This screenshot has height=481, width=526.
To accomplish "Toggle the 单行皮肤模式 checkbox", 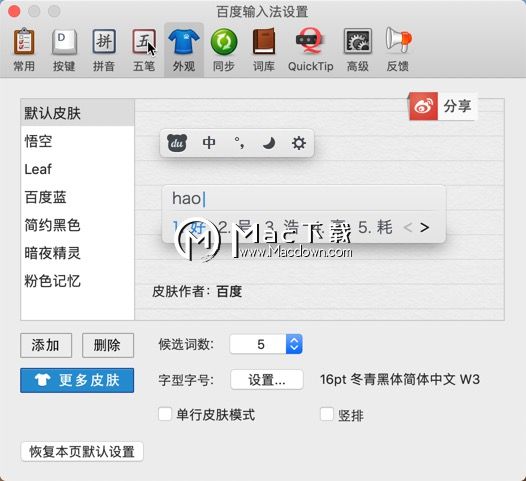I will coord(165,414).
